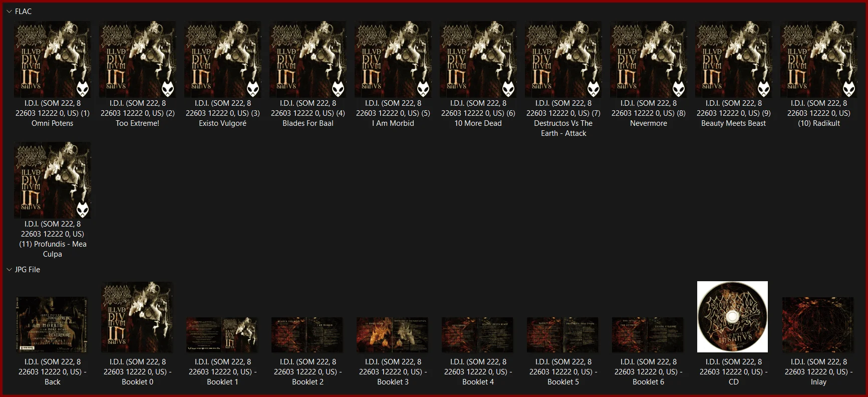Open the Booklet 2 JPG thumbnail
868x397 pixels.
click(x=308, y=335)
